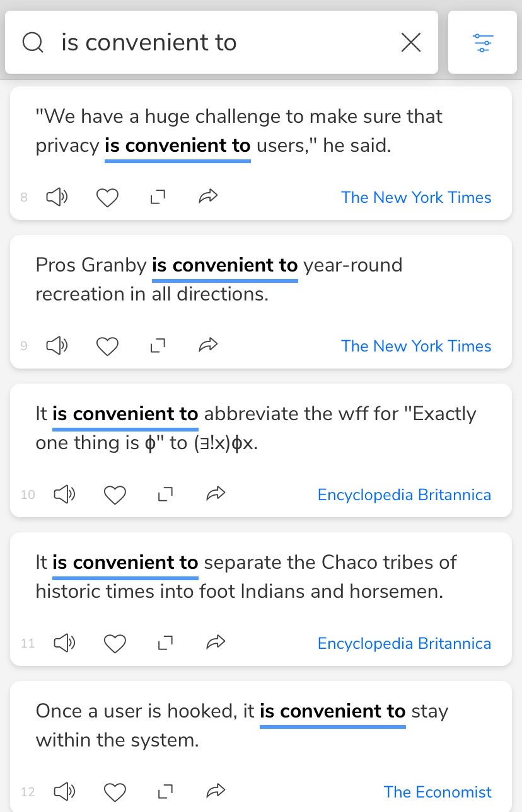
Task: Open The Economist source link
Action: coord(438,792)
